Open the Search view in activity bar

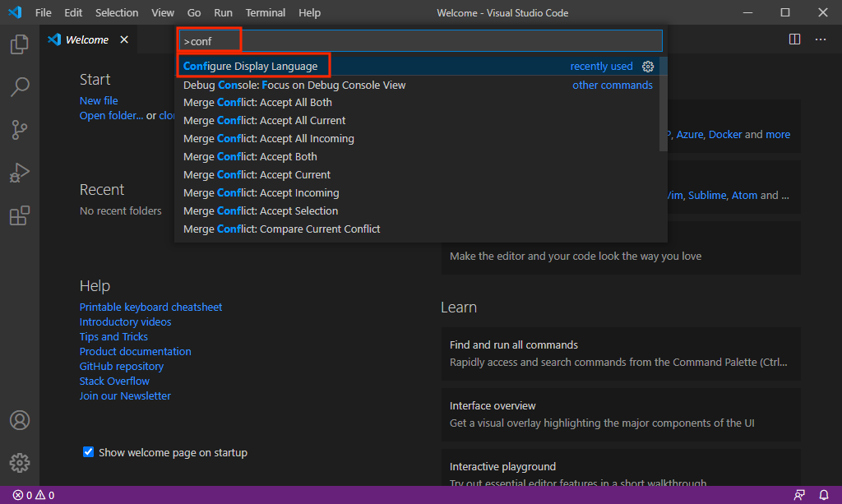(20, 86)
